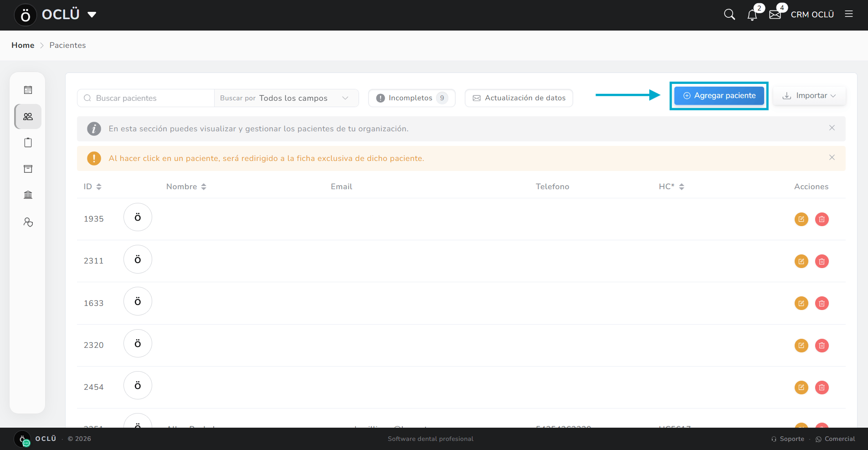Screen dimensions: 868x450
Task: Open Comercial WhatsApp link in footer
Action: 835,439
